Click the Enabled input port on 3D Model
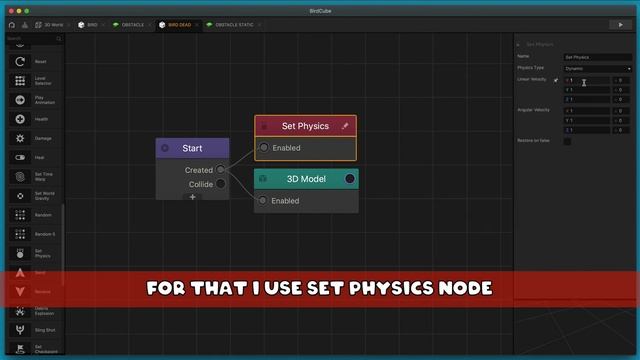Screen dimensions: 640x360 [x=262, y=200]
